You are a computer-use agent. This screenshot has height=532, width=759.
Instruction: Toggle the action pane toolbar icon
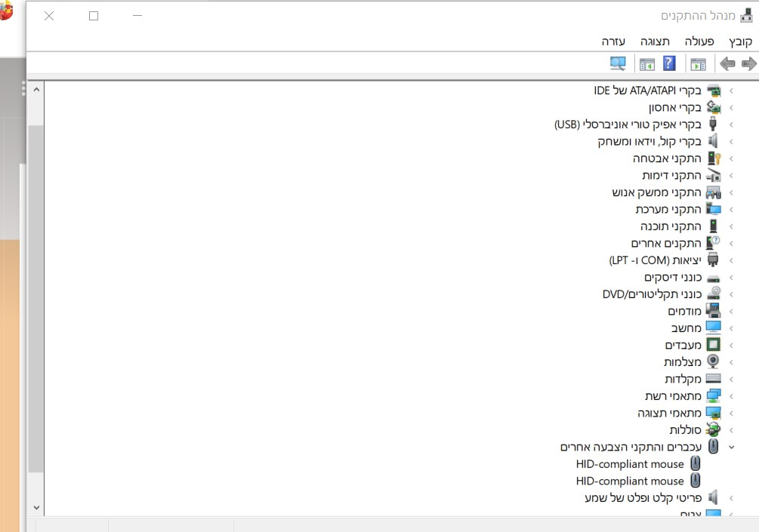(646, 64)
